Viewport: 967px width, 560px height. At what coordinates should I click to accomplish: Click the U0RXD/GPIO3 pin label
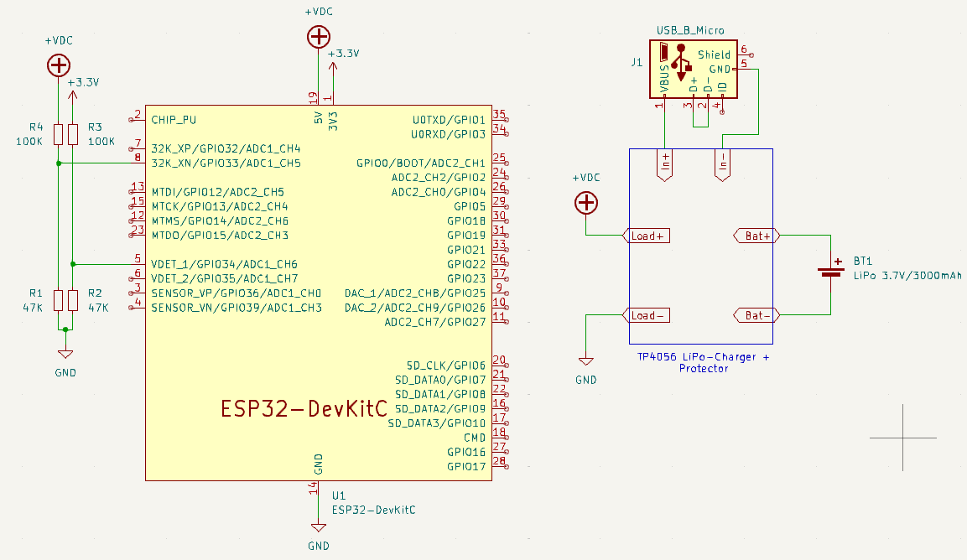point(449,134)
